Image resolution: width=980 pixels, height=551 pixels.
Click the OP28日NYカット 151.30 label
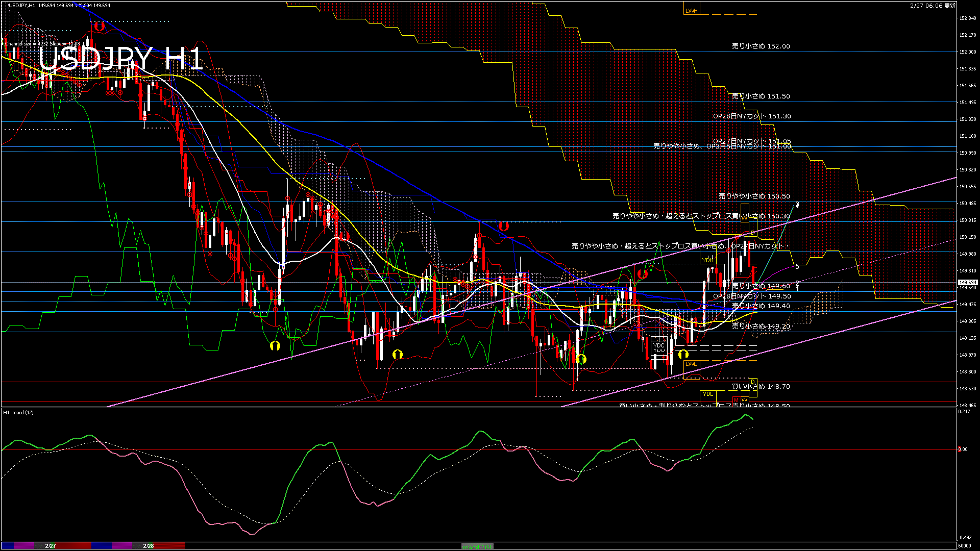(752, 116)
